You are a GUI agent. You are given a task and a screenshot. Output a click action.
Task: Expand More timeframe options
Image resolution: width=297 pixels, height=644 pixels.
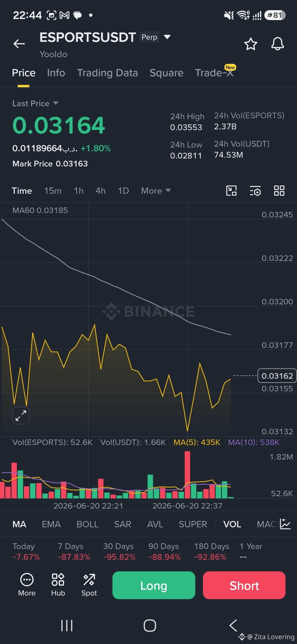click(156, 191)
